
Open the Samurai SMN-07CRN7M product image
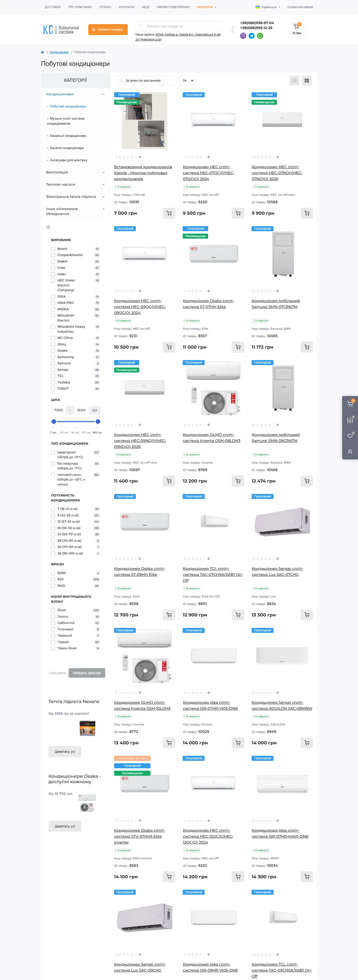tap(284, 254)
